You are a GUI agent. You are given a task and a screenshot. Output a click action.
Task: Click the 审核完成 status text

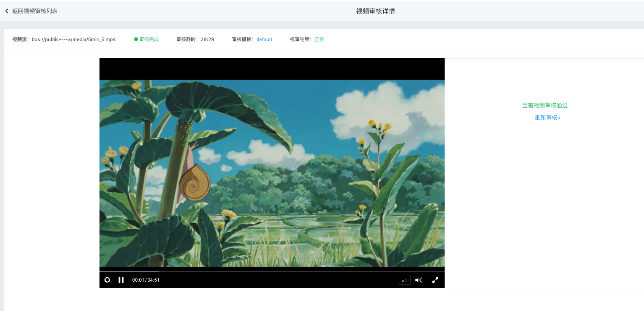coord(149,39)
